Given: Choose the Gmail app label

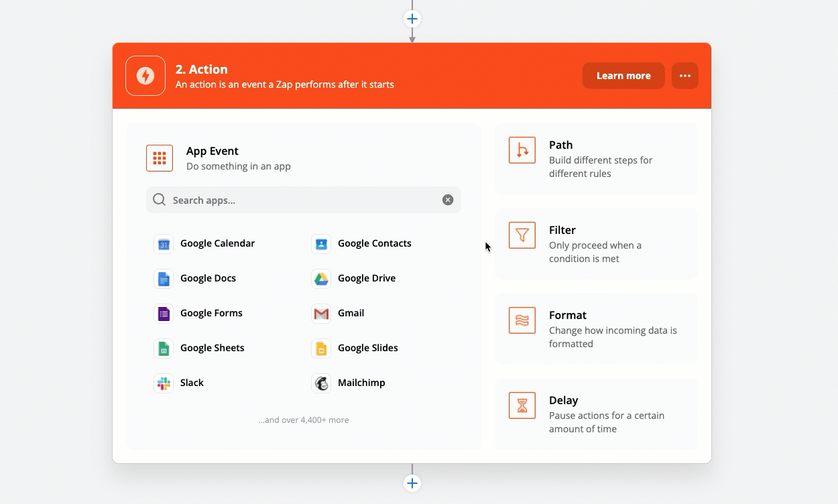Looking at the screenshot, I should (351, 313).
